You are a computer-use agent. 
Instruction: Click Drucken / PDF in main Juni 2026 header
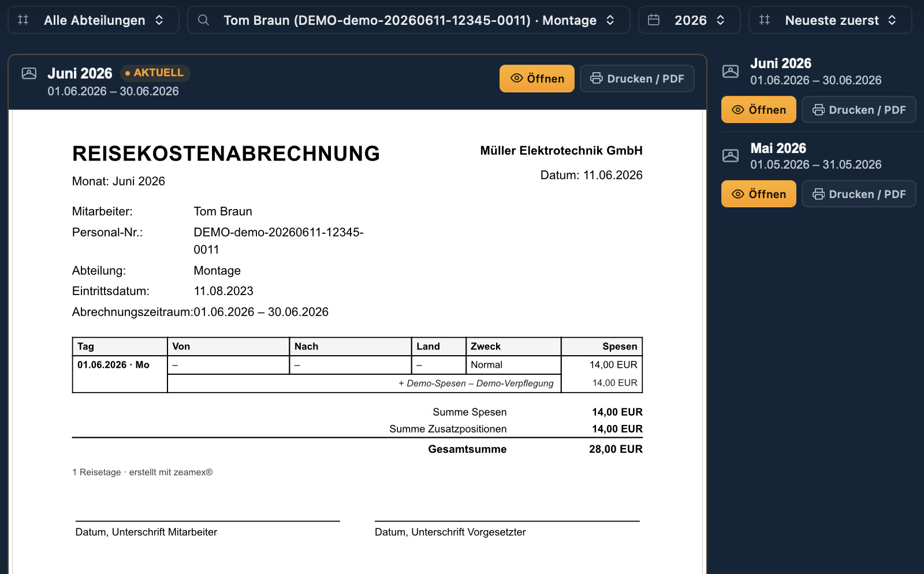pyautogui.click(x=637, y=79)
